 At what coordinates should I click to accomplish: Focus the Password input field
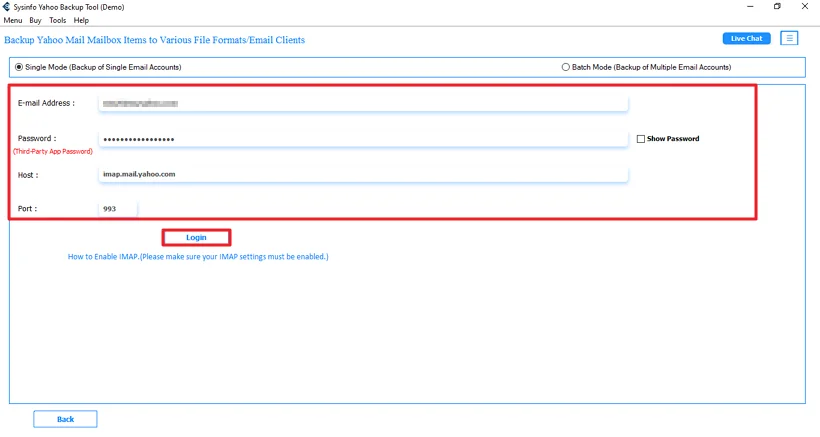click(x=363, y=139)
